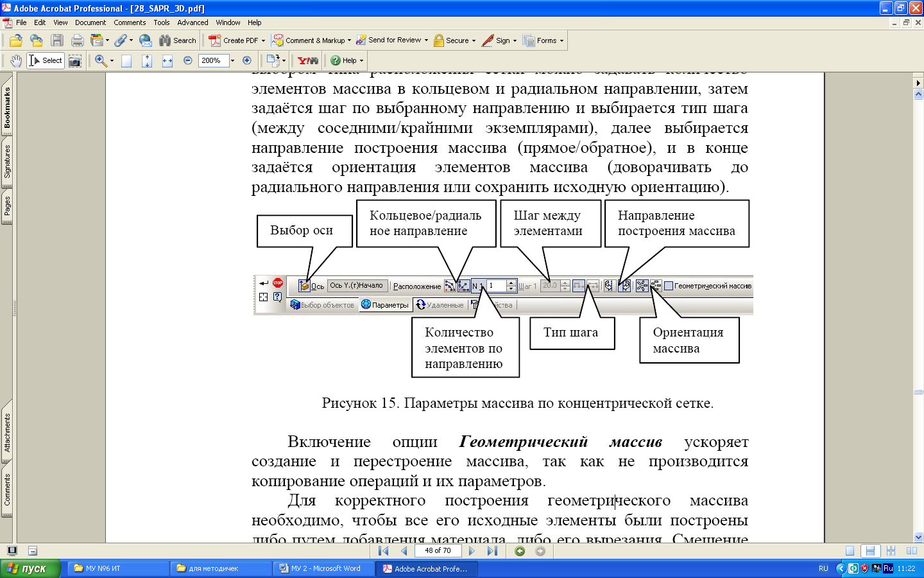
Task: Open the File menu
Action: point(21,22)
